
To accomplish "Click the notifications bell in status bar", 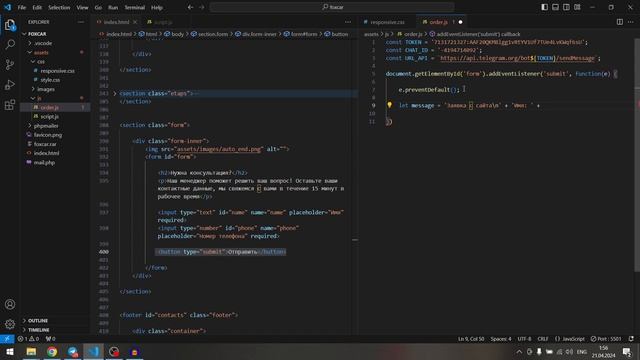I will pos(631,339).
